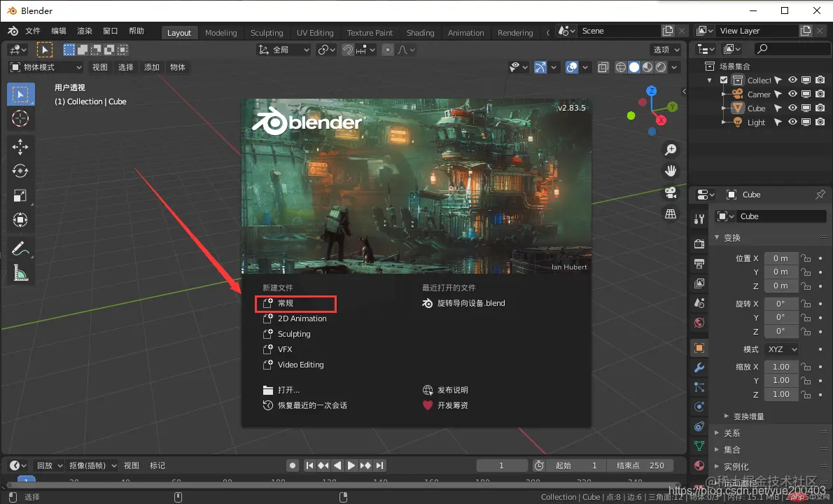Click the object name field Cube in properties
The width and height of the screenshot is (833, 504).
(x=781, y=217)
